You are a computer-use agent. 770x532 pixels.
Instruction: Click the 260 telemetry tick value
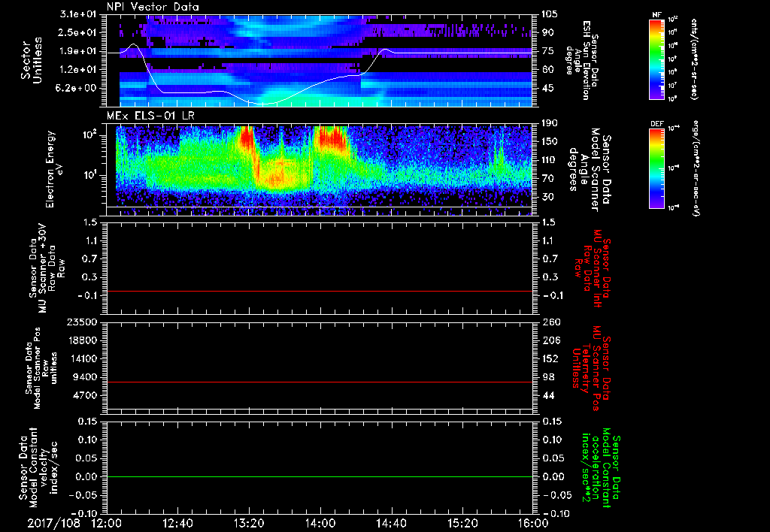(x=550, y=322)
